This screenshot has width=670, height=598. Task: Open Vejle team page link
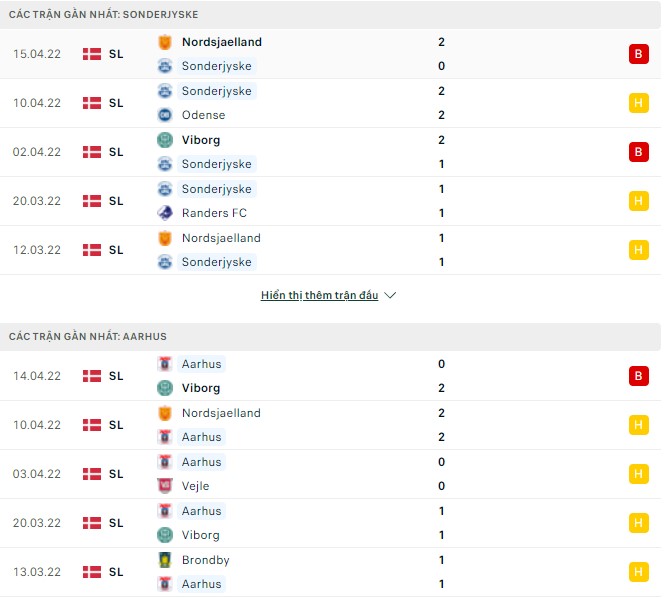[196, 486]
